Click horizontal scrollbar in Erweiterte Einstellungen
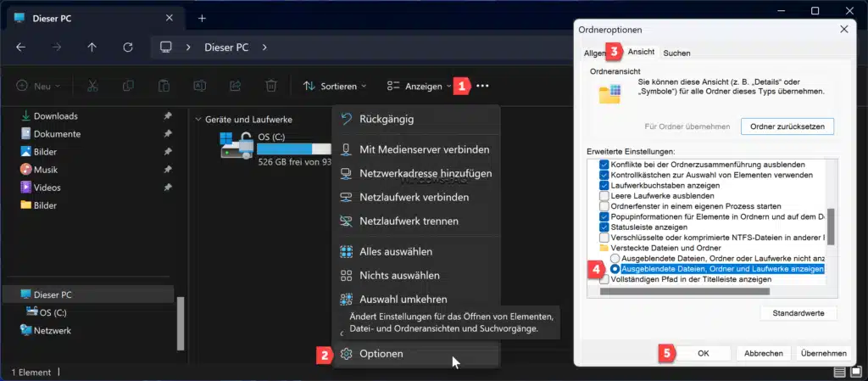 (685, 291)
